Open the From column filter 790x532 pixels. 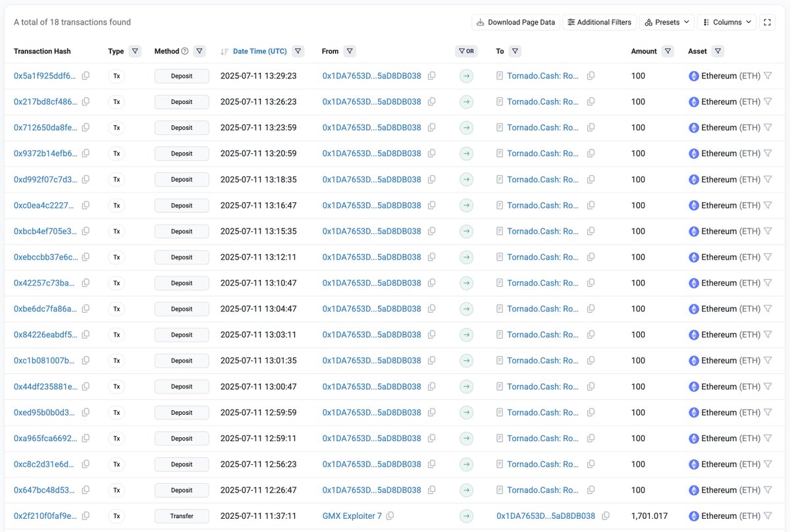pyautogui.click(x=350, y=51)
